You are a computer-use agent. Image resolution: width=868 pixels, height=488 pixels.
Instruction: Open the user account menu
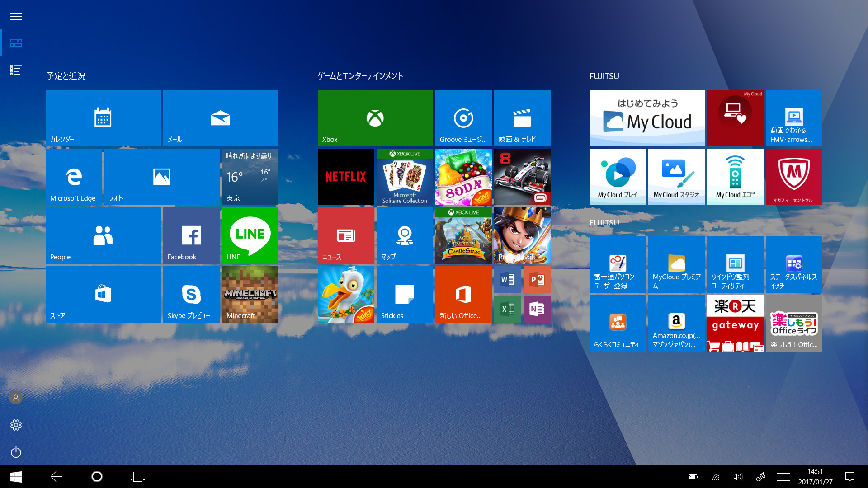click(16, 398)
